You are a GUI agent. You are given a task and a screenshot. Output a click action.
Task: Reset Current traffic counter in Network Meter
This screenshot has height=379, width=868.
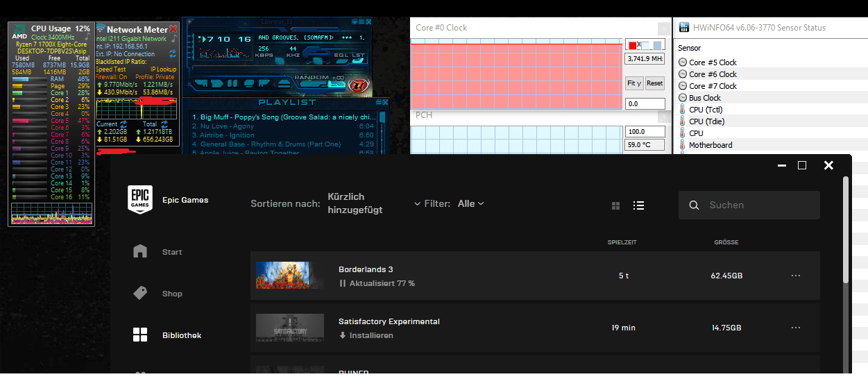coord(124,124)
